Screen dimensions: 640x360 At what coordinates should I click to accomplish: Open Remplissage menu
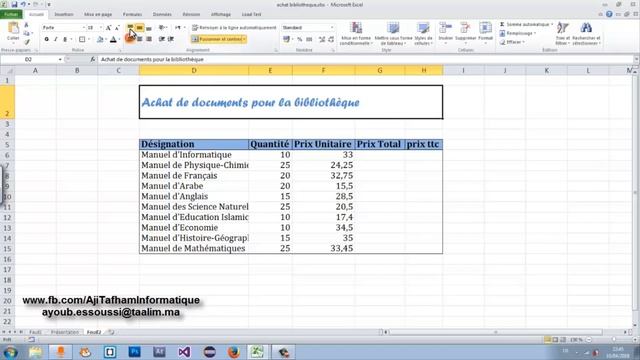coord(518,33)
